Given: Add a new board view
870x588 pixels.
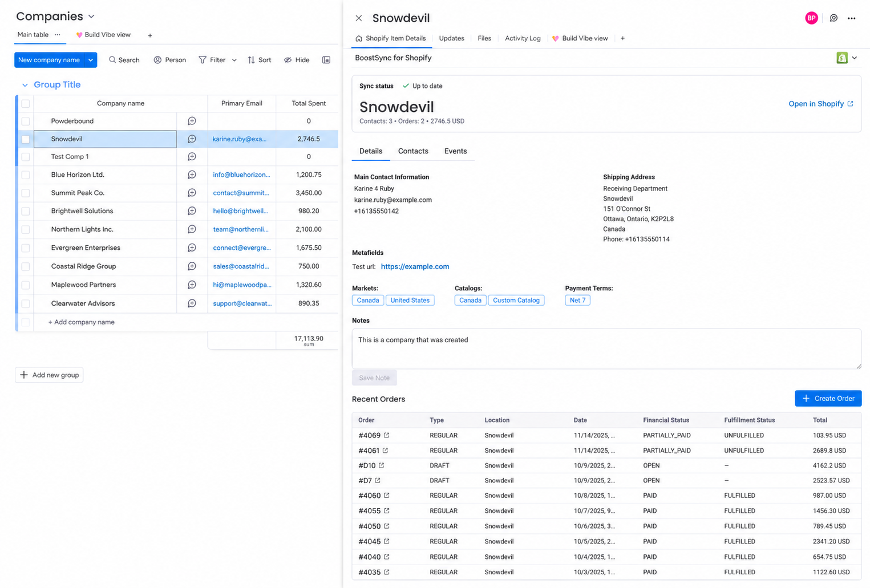Looking at the screenshot, I should tap(150, 35).
